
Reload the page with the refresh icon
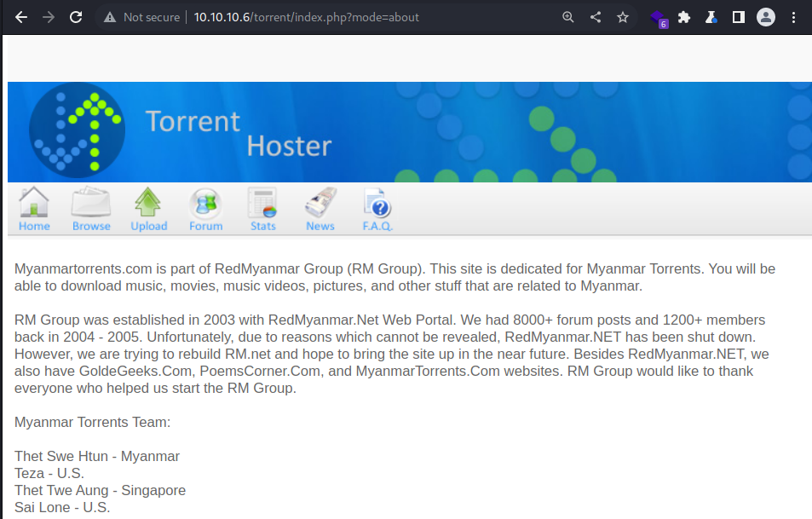pos(76,17)
